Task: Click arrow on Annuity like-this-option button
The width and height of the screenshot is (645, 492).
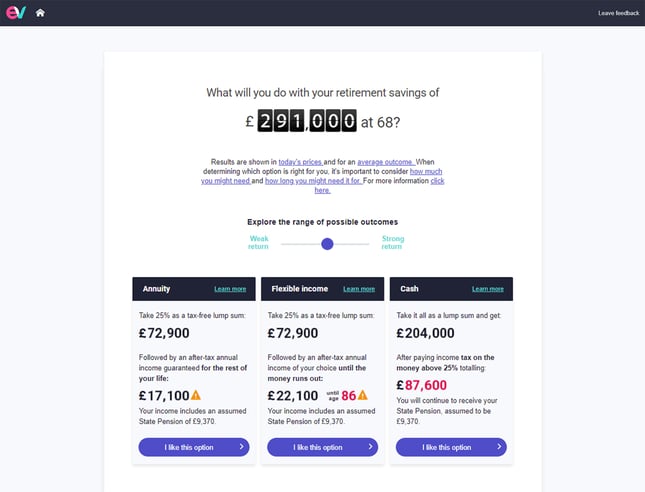Action: coord(241,446)
